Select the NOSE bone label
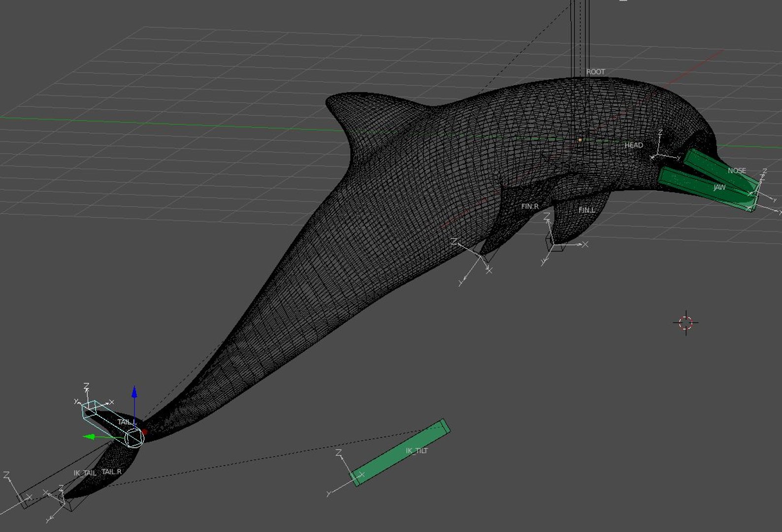Screen dimensions: 782x532 (737, 171)
